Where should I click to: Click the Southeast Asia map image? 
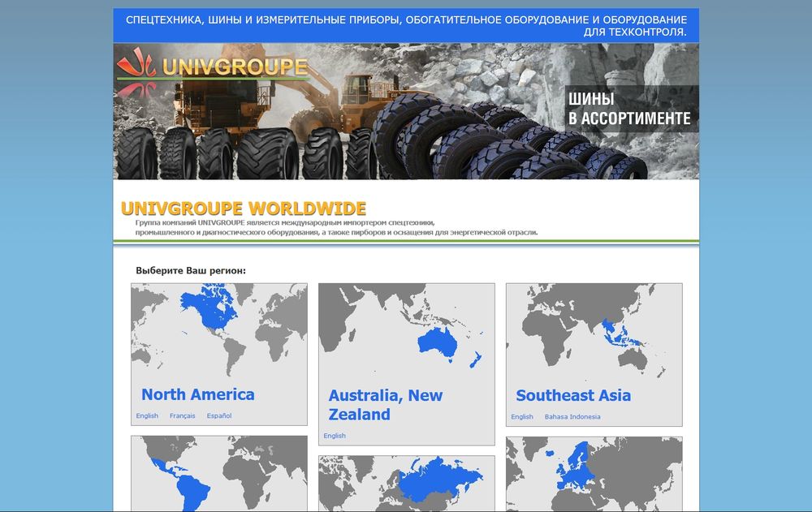click(x=594, y=331)
